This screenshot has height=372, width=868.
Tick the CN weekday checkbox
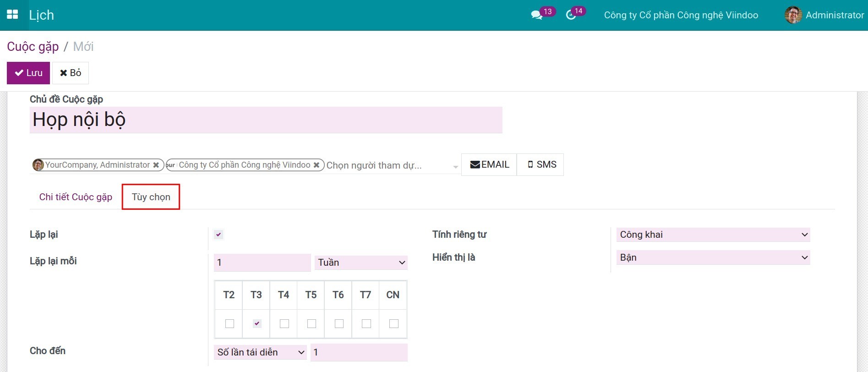coord(393,324)
